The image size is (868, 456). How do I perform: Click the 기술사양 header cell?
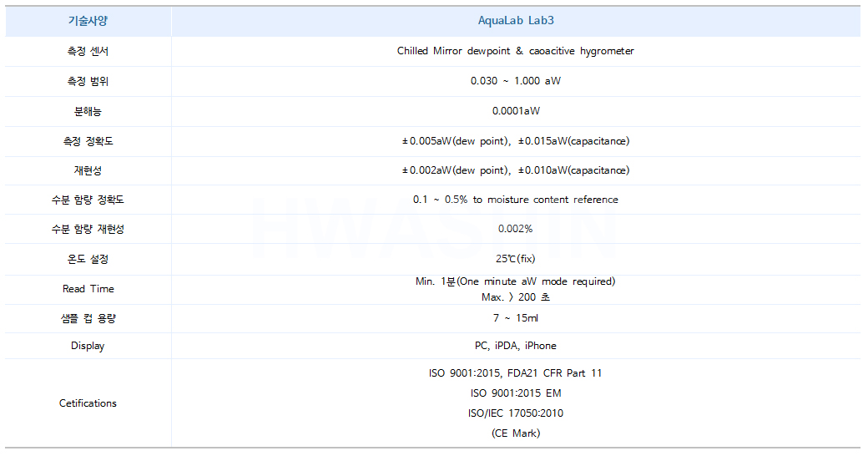click(x=88, y=21)
